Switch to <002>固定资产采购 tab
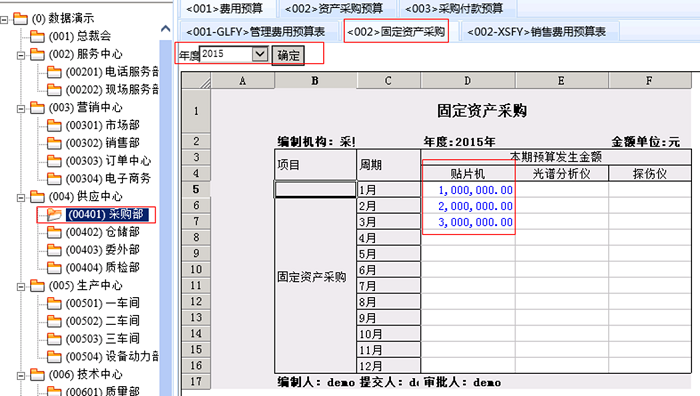 click(396, 32)
